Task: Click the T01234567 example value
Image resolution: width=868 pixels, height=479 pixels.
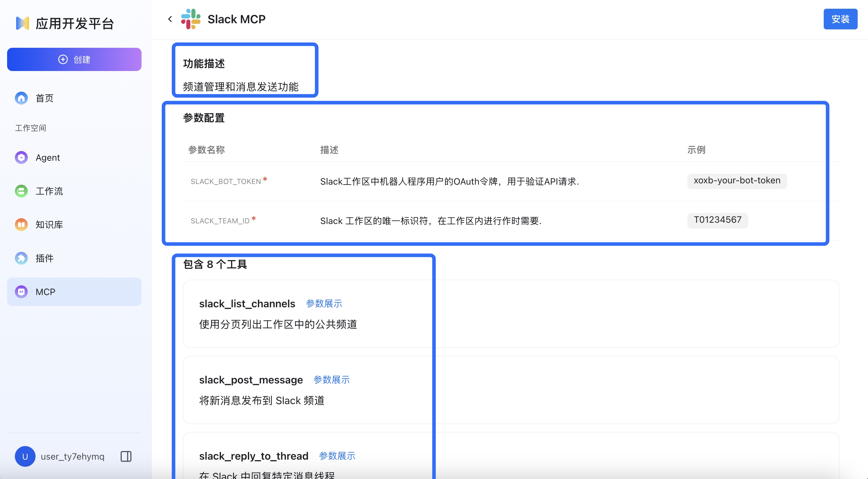Action: [717, 220]
